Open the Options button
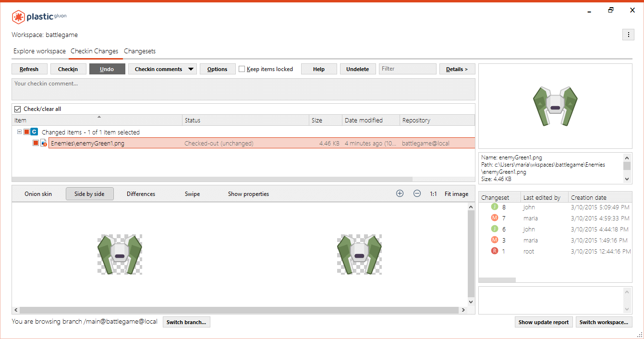This screenshot has width=644, height=339. pyautogui.click(x=218, y=69)
